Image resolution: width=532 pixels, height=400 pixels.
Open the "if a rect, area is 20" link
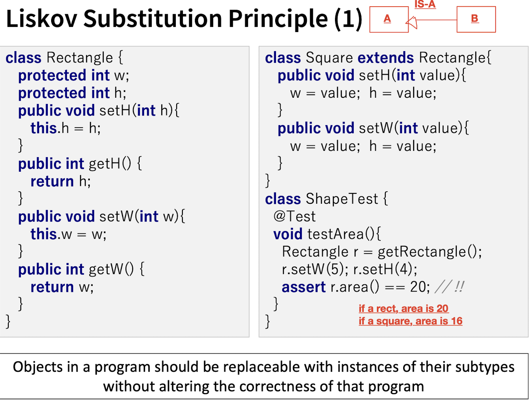click(x=403, y=309)
